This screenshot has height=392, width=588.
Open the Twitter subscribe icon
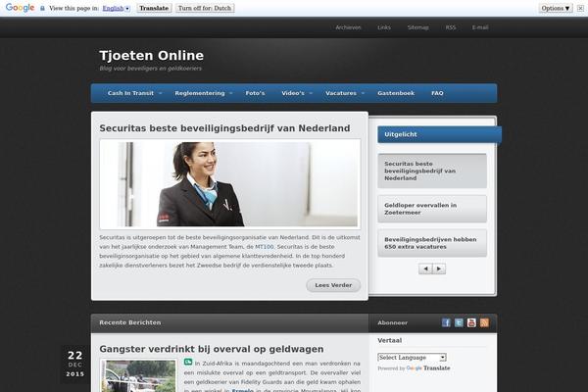pos(459,322)
